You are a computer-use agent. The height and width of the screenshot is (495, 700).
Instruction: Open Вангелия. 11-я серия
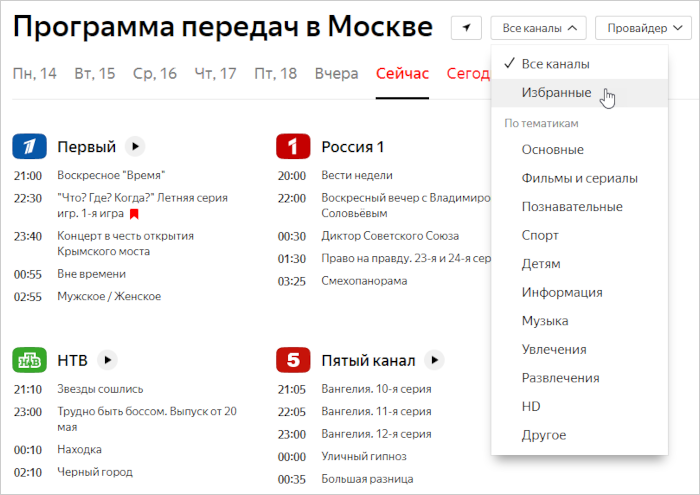pos(376,411)
